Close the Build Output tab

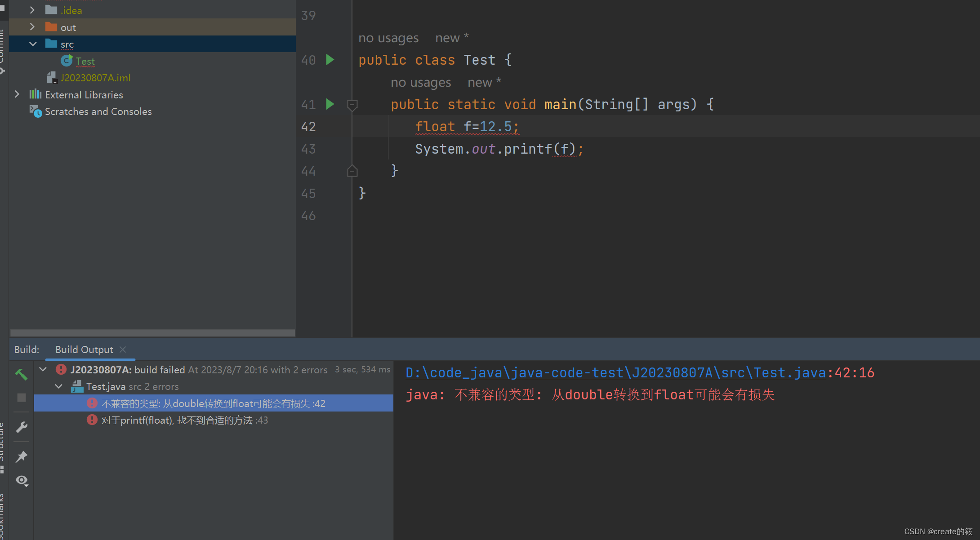click(x=123, y=350)
